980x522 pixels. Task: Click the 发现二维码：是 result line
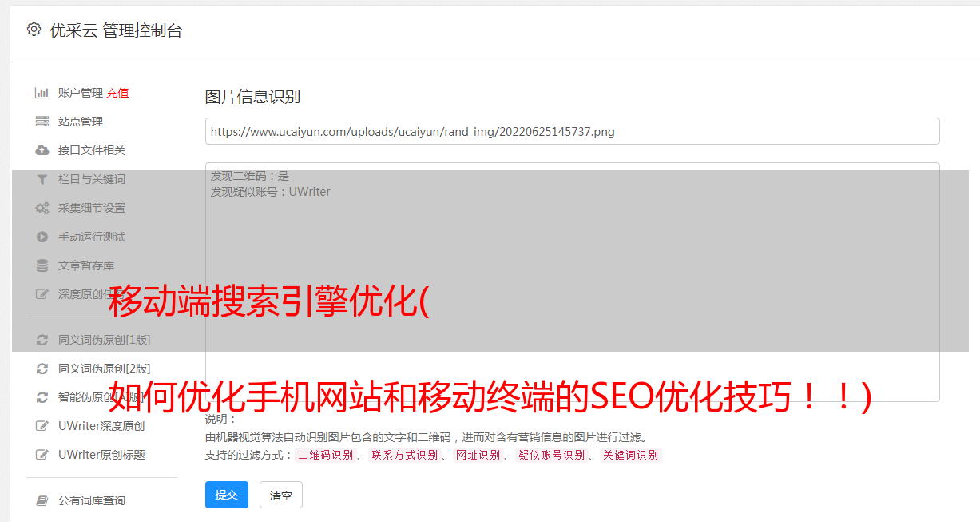tap(249, 176)
